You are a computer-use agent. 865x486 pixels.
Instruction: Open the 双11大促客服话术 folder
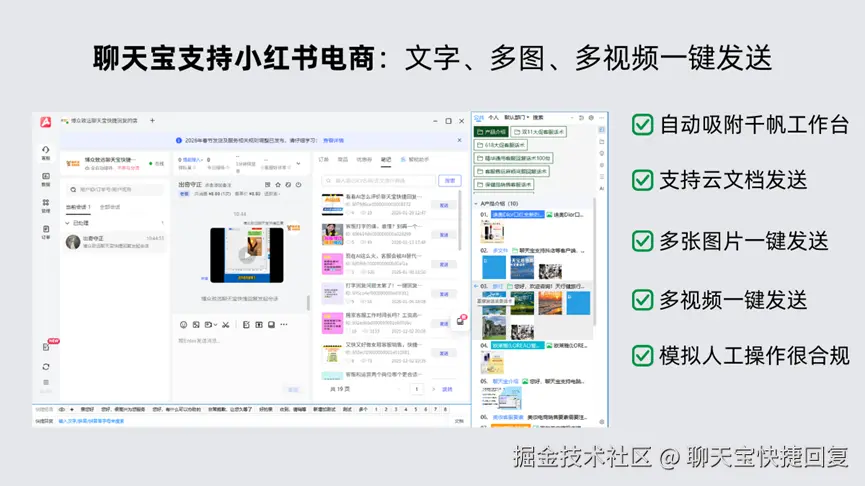coord(538,132)
